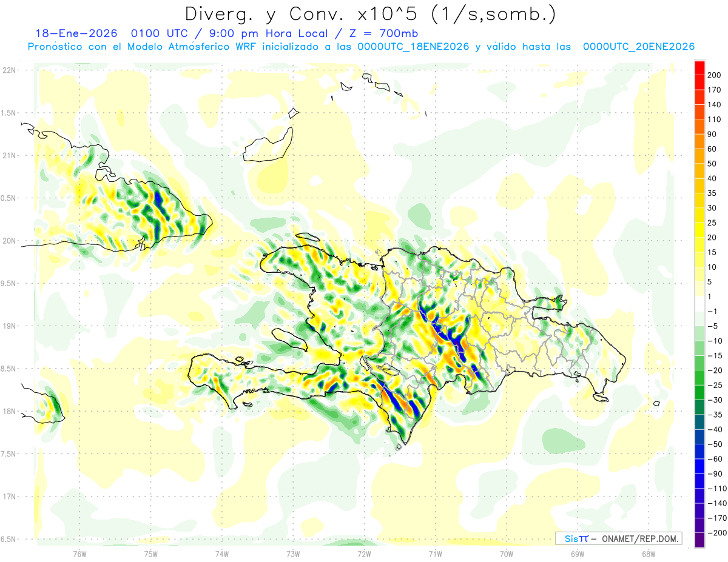Click the '17N' latitude label

coord(9,497)
